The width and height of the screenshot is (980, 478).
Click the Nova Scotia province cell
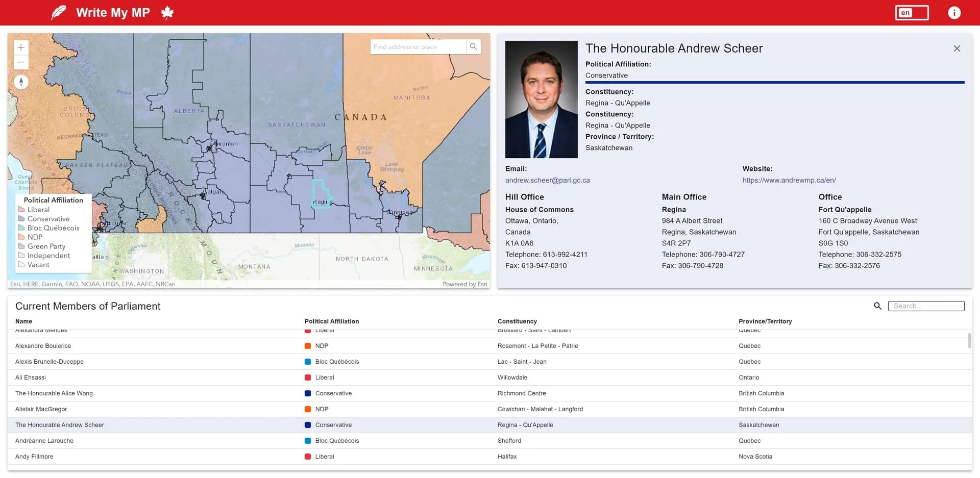[x=755, y=457]
